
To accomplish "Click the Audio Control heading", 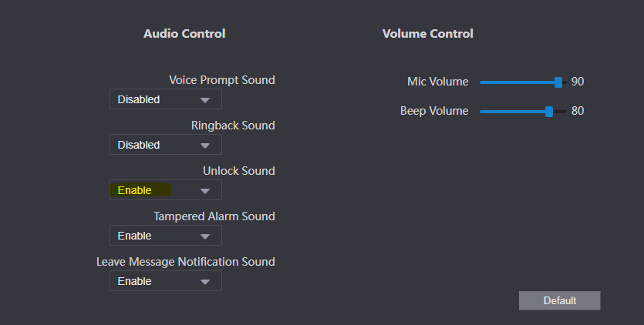I will (x=184, y=34).
